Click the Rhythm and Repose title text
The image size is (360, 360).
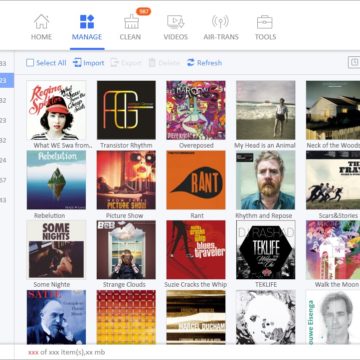[264, 216]
